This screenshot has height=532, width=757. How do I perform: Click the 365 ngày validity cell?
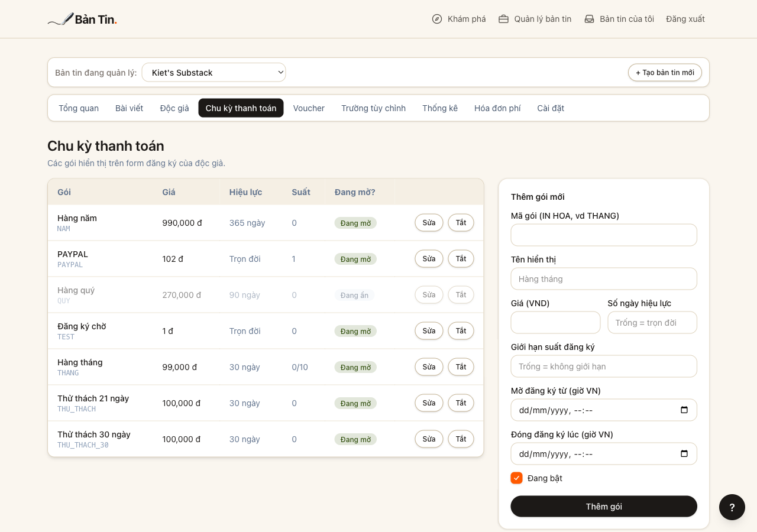point(247,223)
